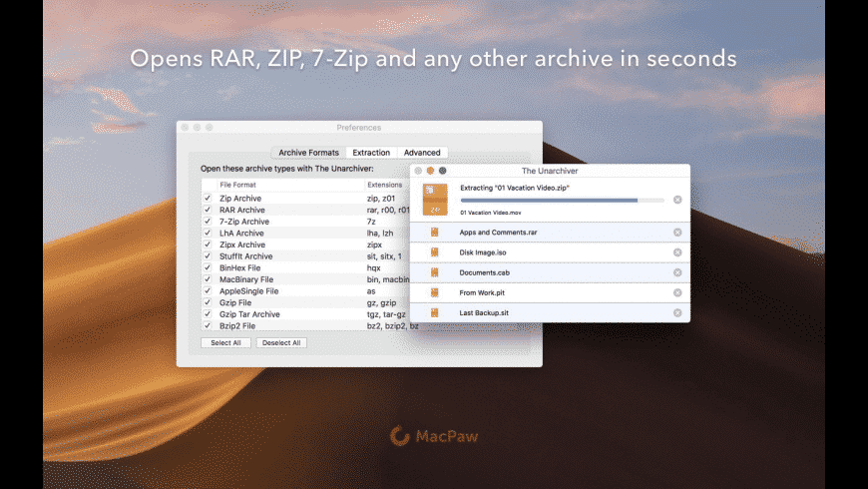Click the extraction progress bar

pyautogui.click(x=562, y=201)
